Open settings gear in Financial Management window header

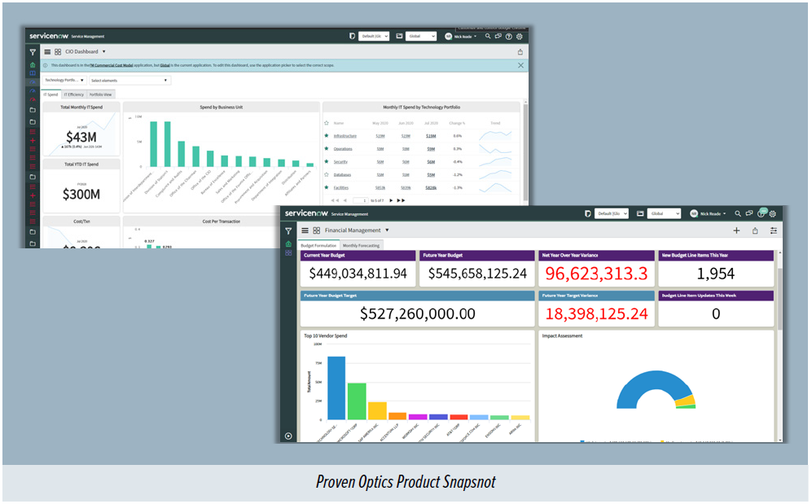tap(773, 213)
